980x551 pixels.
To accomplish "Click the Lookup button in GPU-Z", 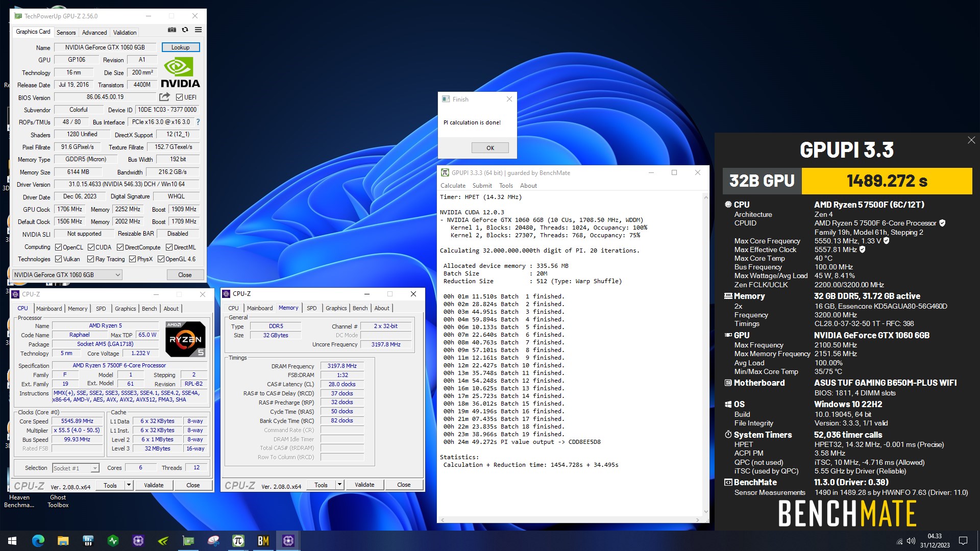I will coord(181,47).
